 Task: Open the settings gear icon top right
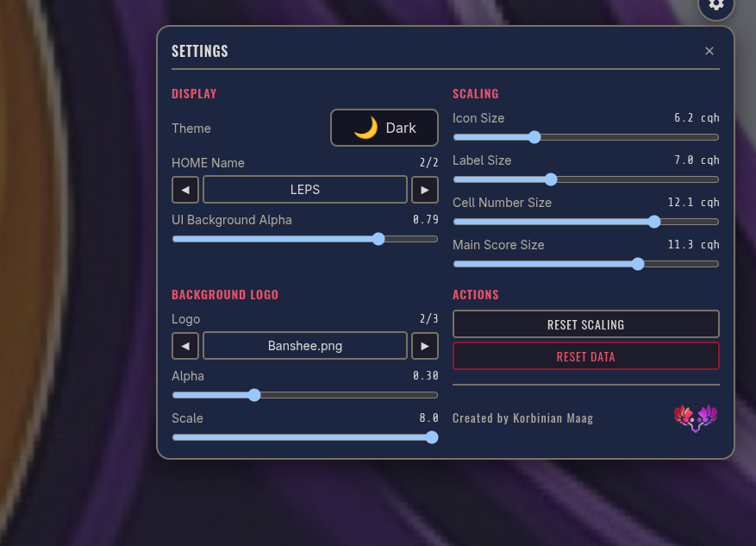click(715, 8)
